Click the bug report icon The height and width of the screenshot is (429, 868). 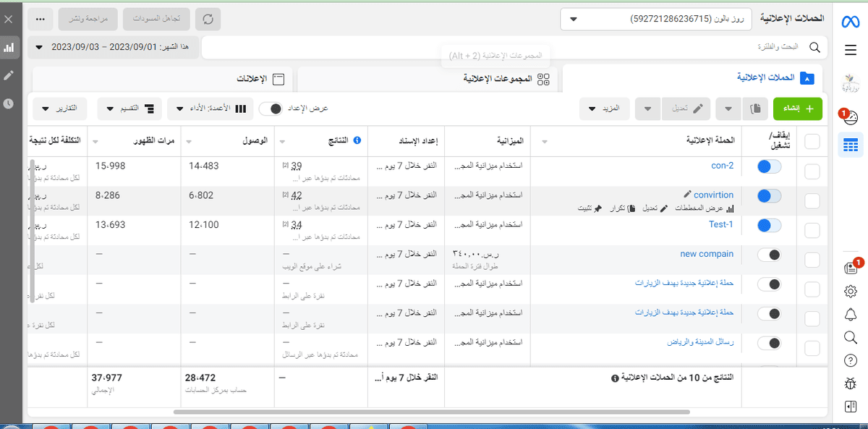(851, 383)
